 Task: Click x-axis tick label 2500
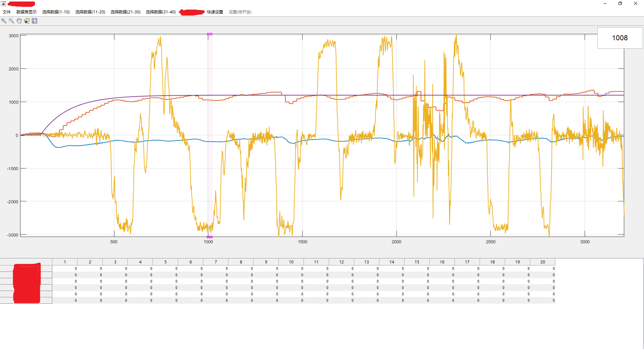[491, 242]
